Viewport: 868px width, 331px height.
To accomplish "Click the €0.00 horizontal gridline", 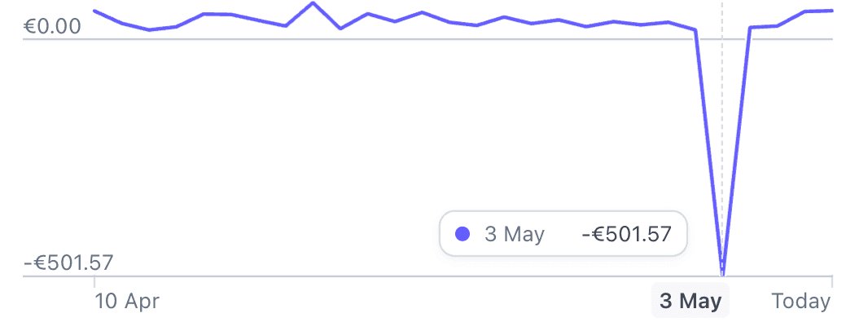I will click(x=407, y=39).
